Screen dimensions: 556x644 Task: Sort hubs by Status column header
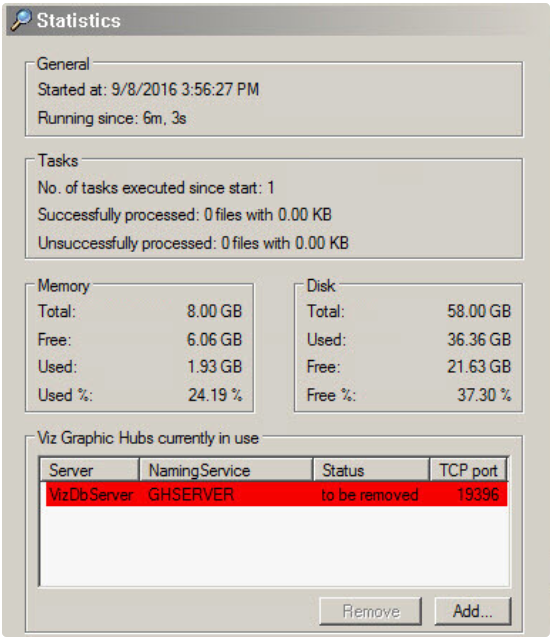[372, 471]
